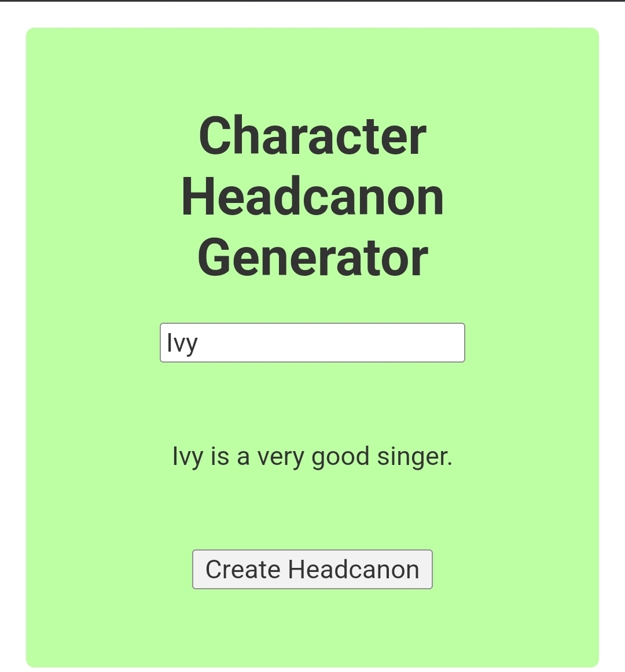
Task: Click the text "Ivy" inside the input box
Action: 182,343
